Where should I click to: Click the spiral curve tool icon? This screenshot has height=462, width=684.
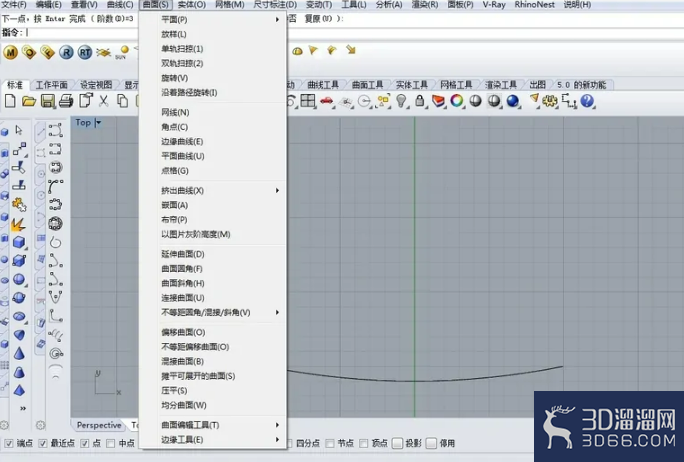pyautogui.click(x=55, y=352)
